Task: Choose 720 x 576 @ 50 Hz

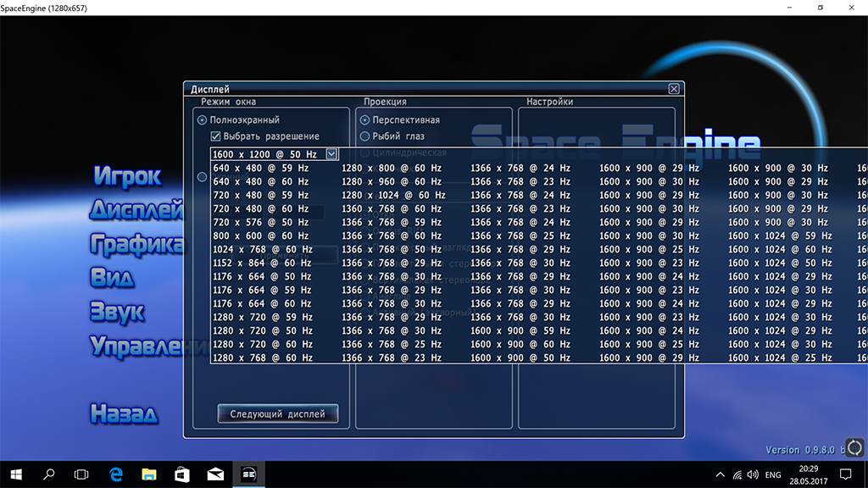Action: (x=261, y=222)
